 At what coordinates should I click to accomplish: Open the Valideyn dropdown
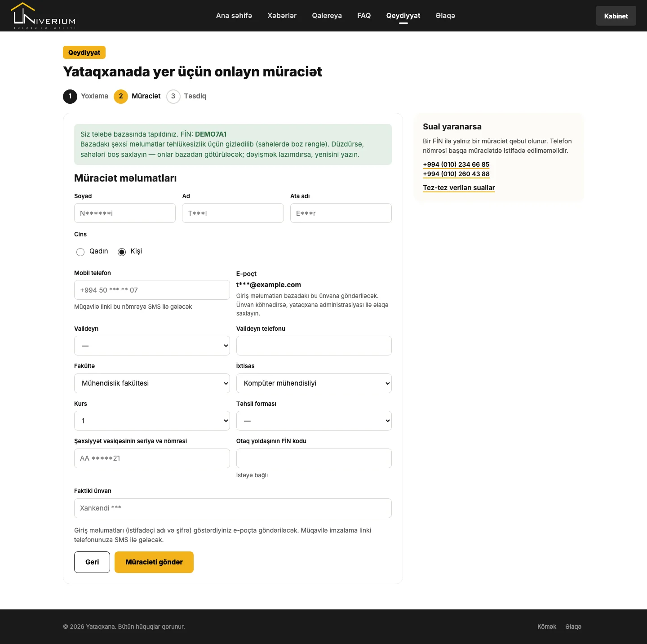[152, 346]
